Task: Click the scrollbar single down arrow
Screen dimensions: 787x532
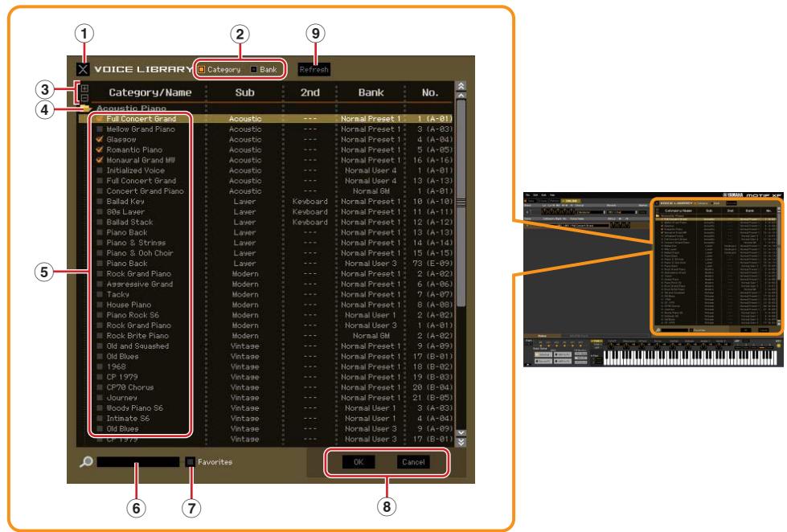Action: (x=461, y=432)
